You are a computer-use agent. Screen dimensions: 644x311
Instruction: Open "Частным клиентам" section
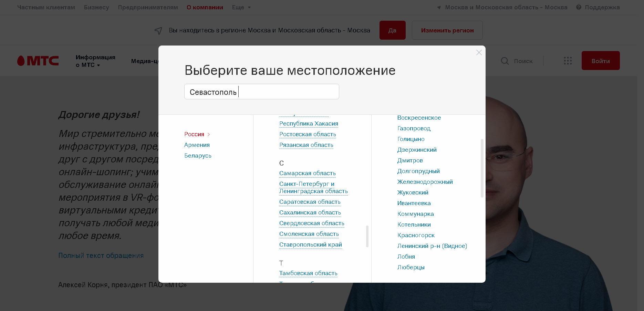point(46,7)
